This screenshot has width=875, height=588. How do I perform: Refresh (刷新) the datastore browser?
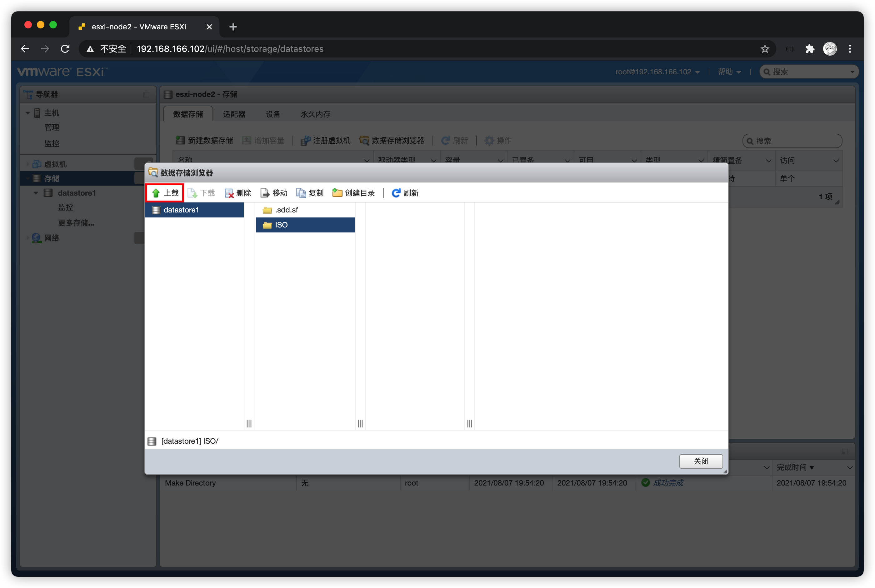[405, 193]
